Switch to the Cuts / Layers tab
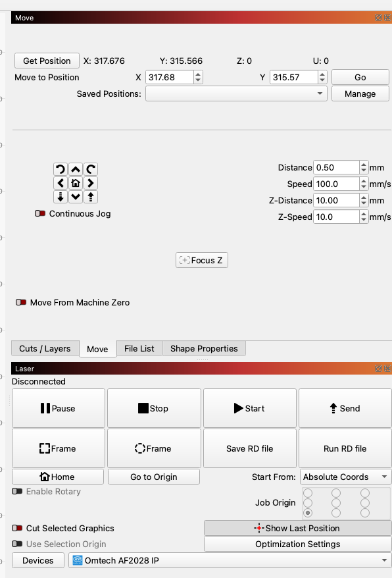 click(45, 348)
